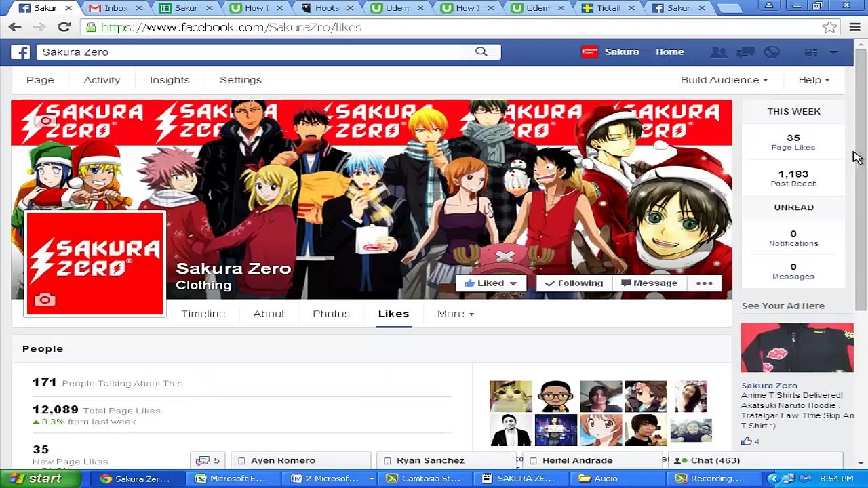
Task: Open the messages icon in Facebook bar
Action: [745, 52]
